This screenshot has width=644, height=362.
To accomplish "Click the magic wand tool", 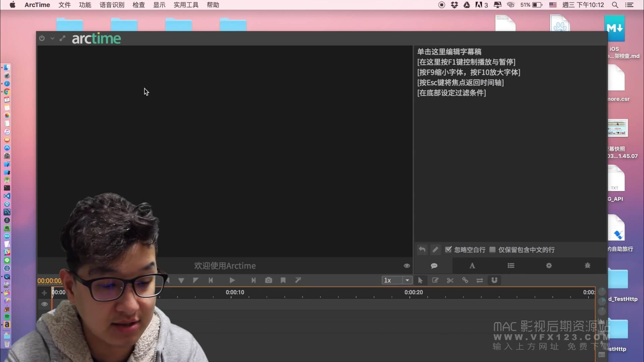I will point(298,280).
